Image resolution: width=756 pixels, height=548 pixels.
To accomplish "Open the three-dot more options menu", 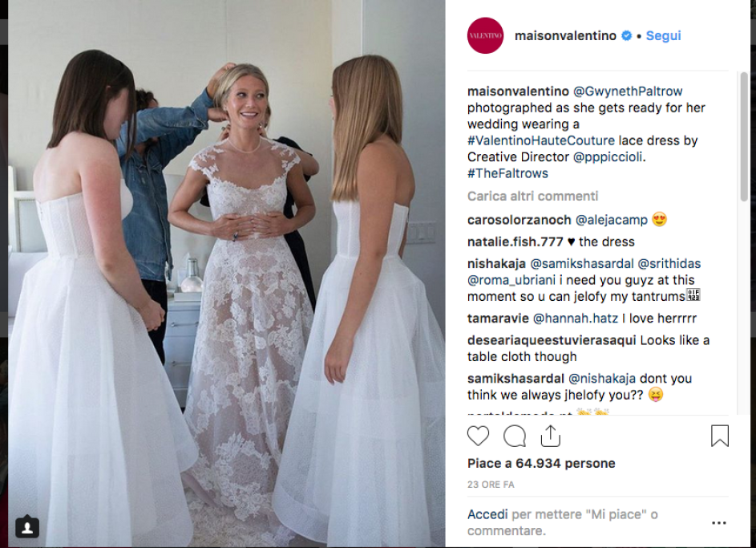I will (719, 523).
